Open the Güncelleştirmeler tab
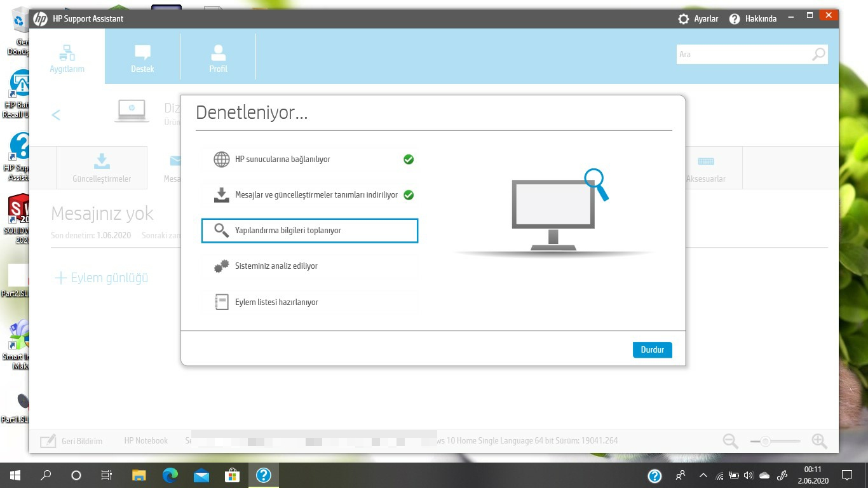Viewport: 868px width, 488px height. [x=102, y=168]
